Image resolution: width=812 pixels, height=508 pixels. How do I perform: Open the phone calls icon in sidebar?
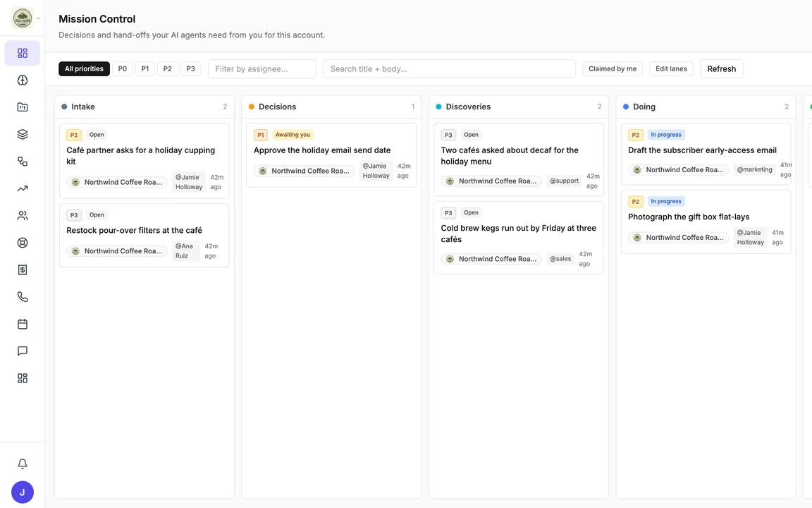click(23, 297)
